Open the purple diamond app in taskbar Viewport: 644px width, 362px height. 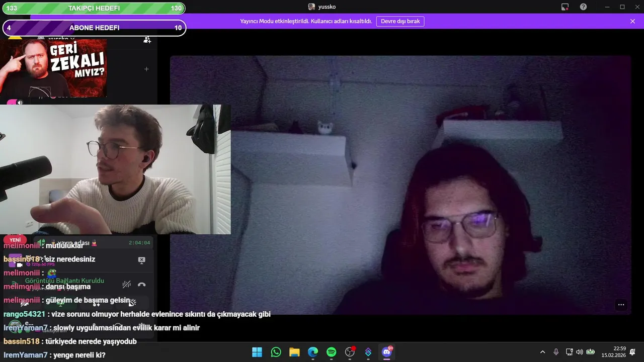point(368,352)
